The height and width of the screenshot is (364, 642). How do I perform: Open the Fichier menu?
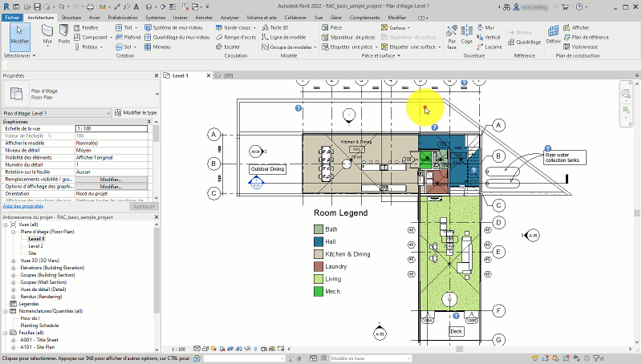(12, 18)
